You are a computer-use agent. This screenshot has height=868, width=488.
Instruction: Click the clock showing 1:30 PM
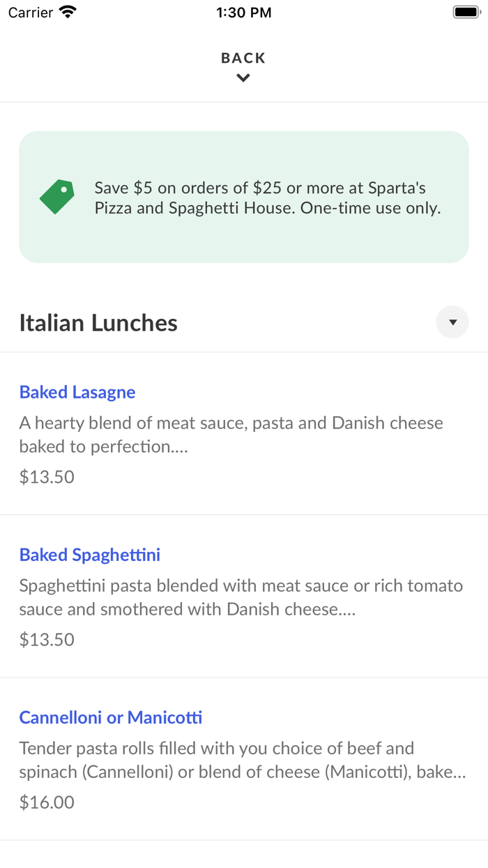(243, 12)
